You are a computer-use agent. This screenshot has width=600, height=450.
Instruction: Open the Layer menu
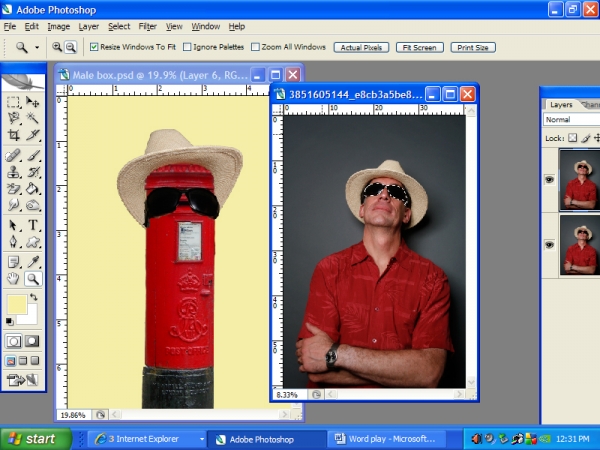tap(89, 26)
